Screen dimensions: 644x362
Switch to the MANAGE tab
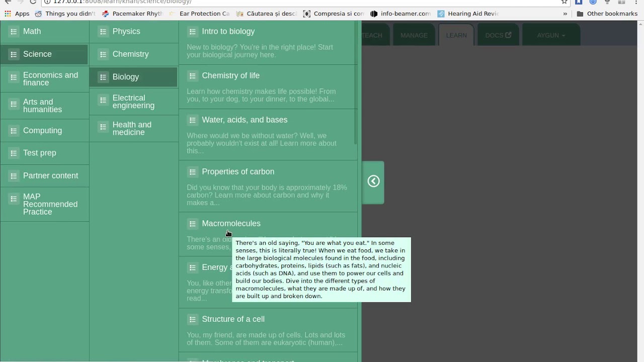pos(414,35)
